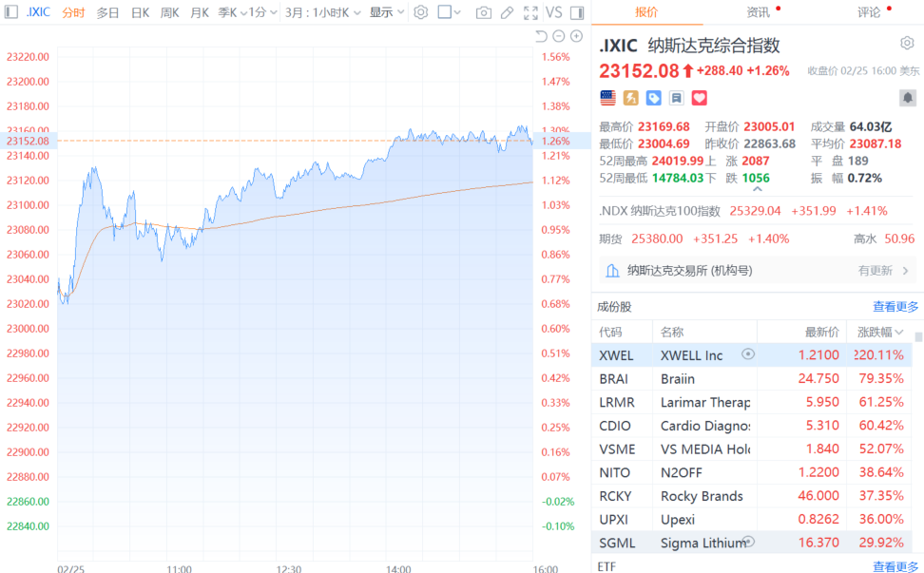The height and width of the screenshot is (573, 924).
Task: Take a chart screenshot with camera icon
Action: (x=484, y=12)
